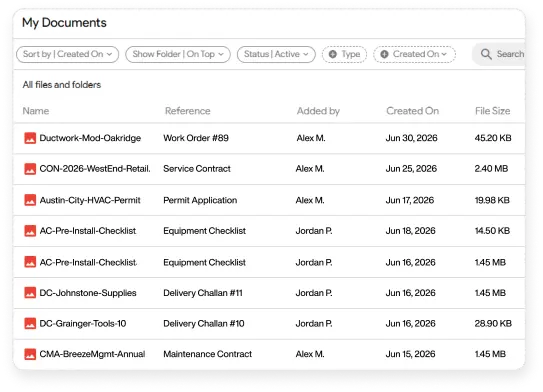Click the Delivery Challan #11 reference
Screen dimensions: 543x392
coord(203,293)
